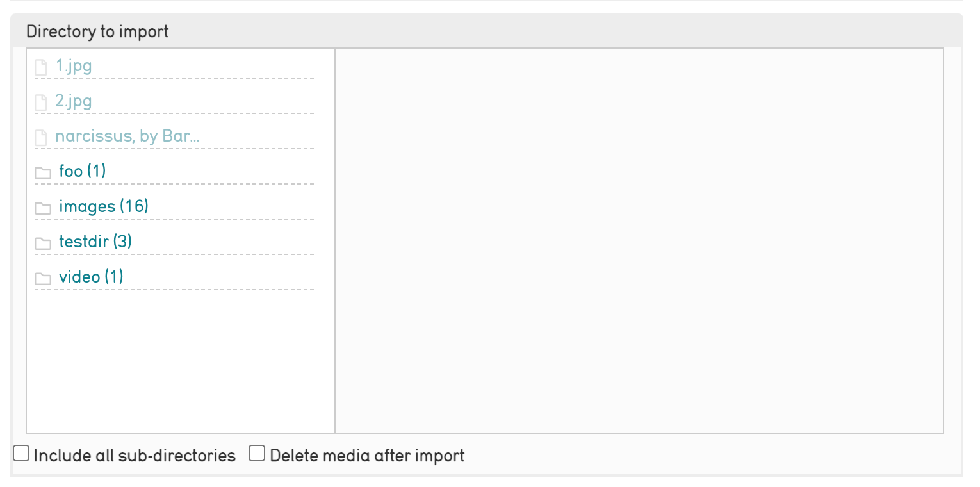This screenshot has width=980, height=487.
Task: Click the "Delete media after import" label text
Action: pos(367,456)
